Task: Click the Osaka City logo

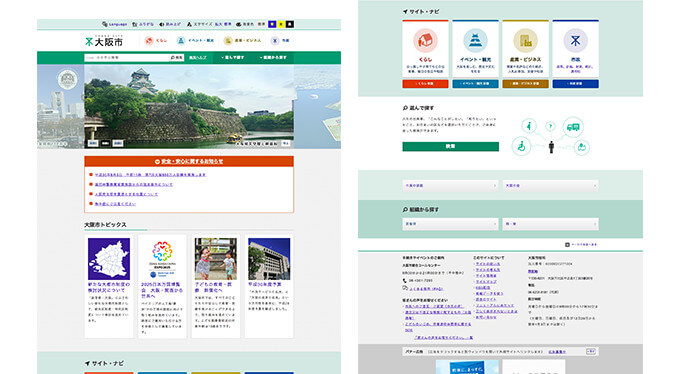Action: click(x=104, y=41)
